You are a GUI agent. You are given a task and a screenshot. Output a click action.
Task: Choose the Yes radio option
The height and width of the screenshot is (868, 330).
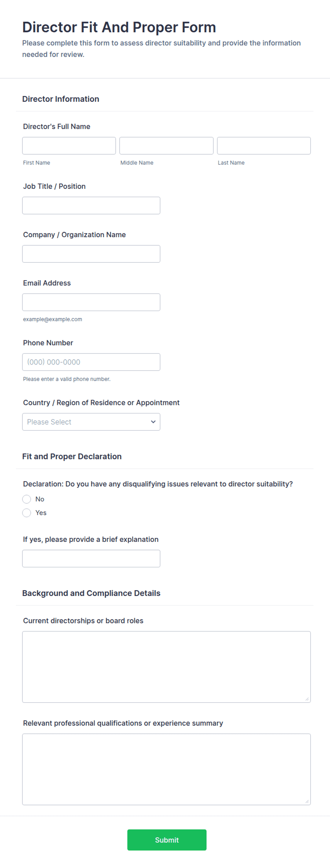(27, 513)
